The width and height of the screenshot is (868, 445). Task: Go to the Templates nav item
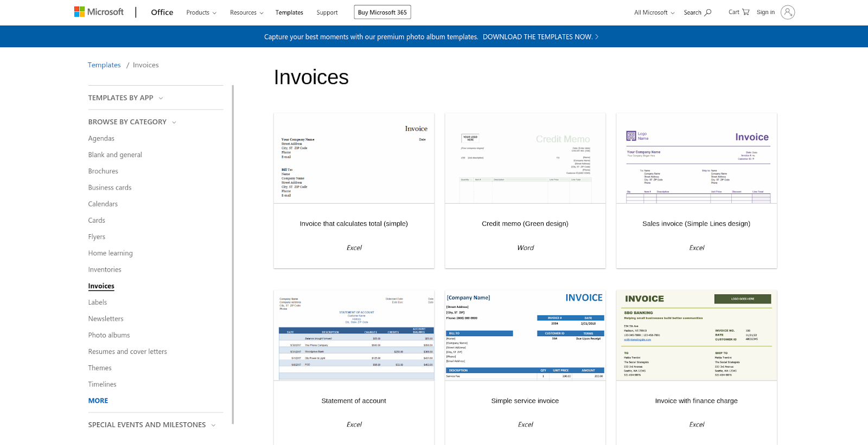click(x=289, y=12)
